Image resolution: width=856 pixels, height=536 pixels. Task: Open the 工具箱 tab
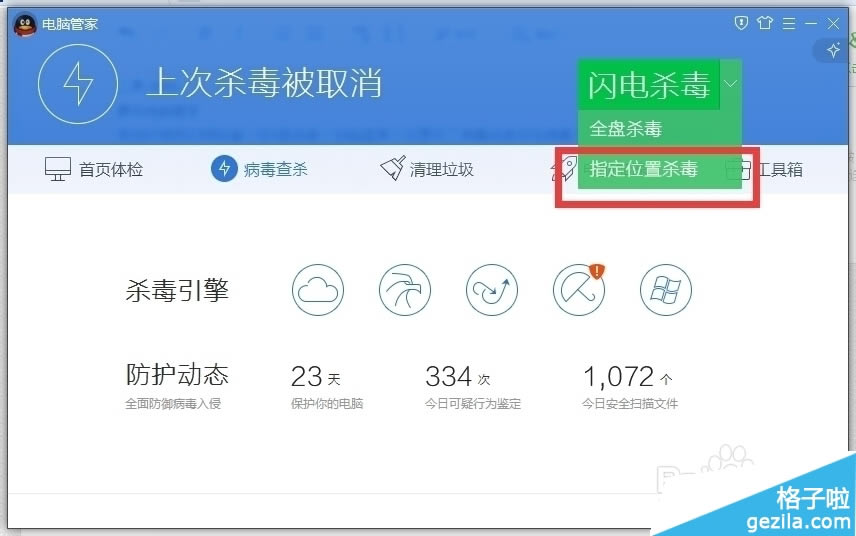[x=765, y=169]
